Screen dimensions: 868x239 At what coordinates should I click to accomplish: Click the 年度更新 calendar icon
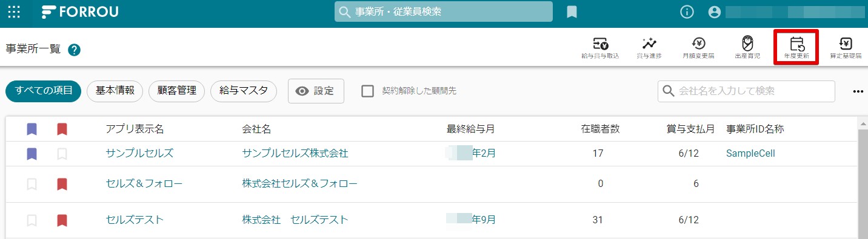click(797, 44)
